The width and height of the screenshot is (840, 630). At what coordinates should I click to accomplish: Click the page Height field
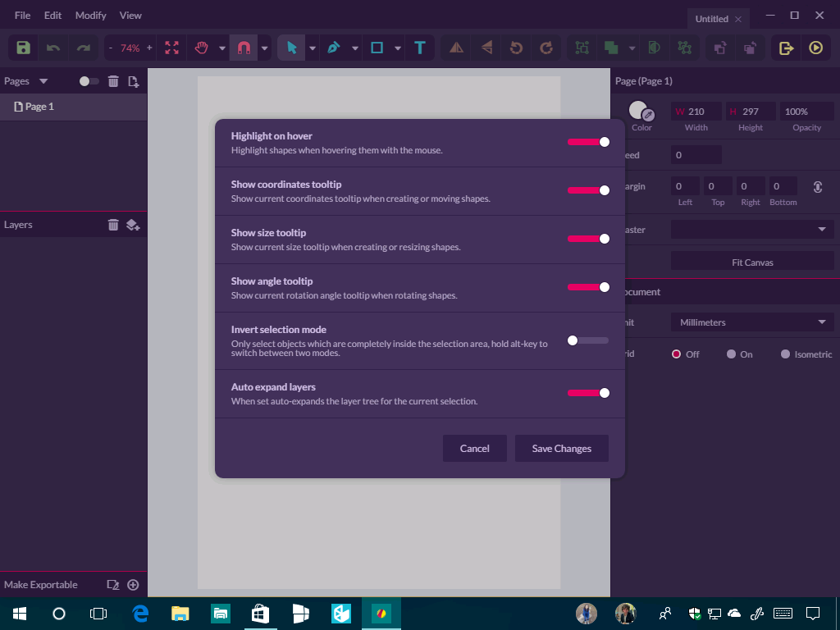pos(751,112)
